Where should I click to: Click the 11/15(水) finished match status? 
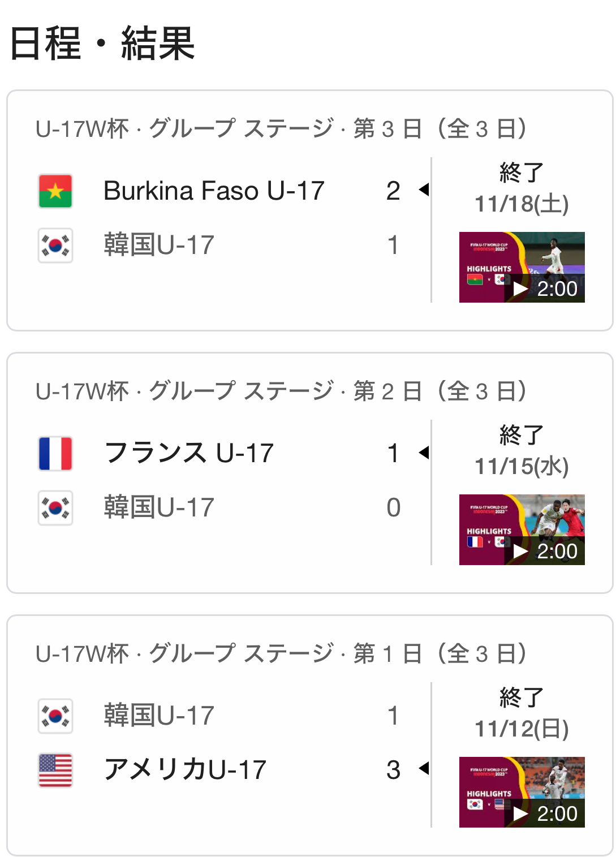tap(522, 451)
